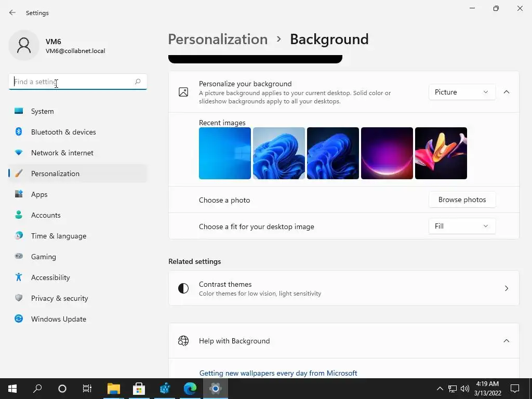
Task: Click VM6@collabnet.local account text
Action: tap(75, 51)
